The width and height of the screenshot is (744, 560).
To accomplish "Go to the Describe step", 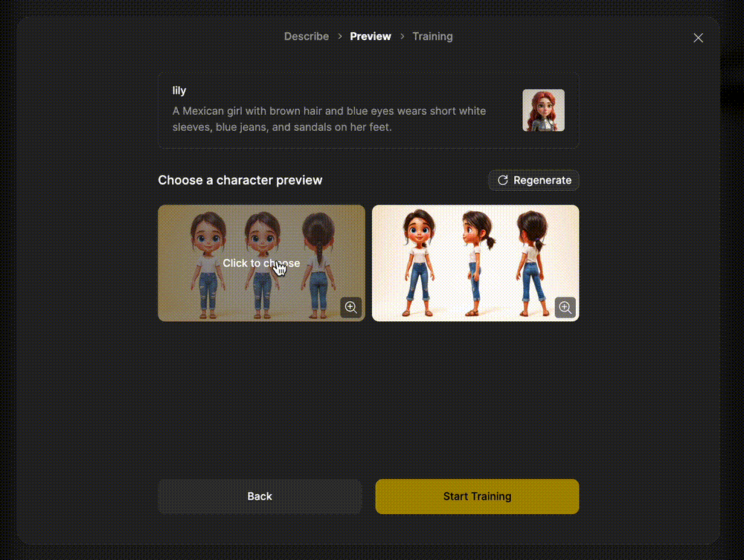I will pyautogui.click(x=306, y=36).
